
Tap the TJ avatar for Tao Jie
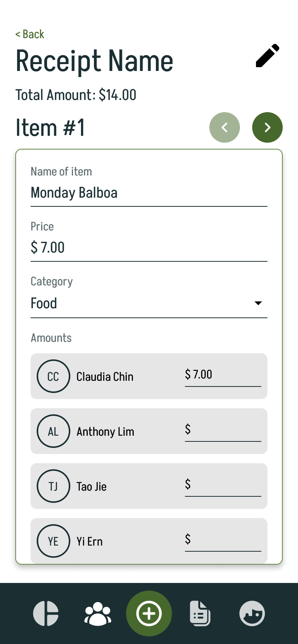[53, 486]
